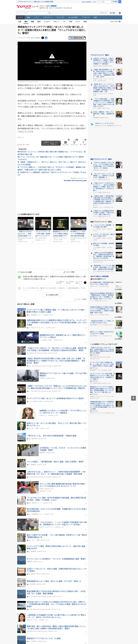React with わかりやすい lightbulb icon
The height and width of the screenshot is (644, 138).
click(74, 142)
